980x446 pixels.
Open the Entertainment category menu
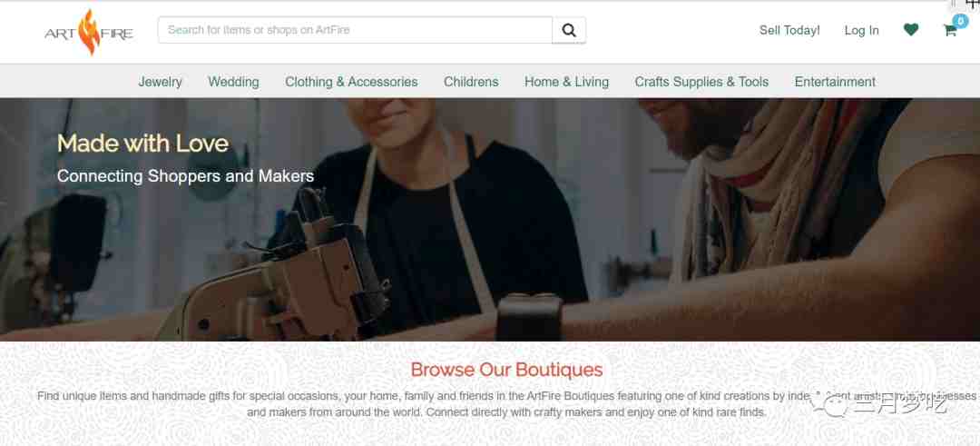pyautogui.click(x=835, y=82)
